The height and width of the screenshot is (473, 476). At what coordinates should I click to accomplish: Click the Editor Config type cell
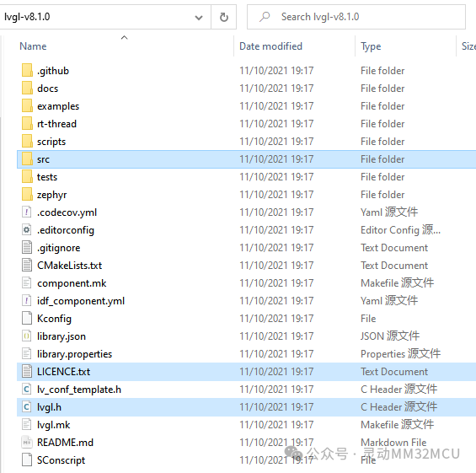tap(400, 230)
